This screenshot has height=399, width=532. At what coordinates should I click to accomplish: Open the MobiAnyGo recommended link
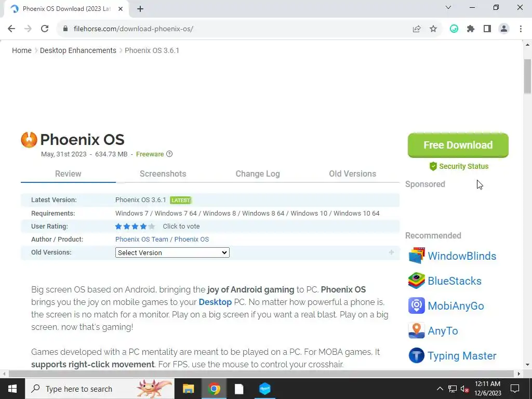[456, 305]
